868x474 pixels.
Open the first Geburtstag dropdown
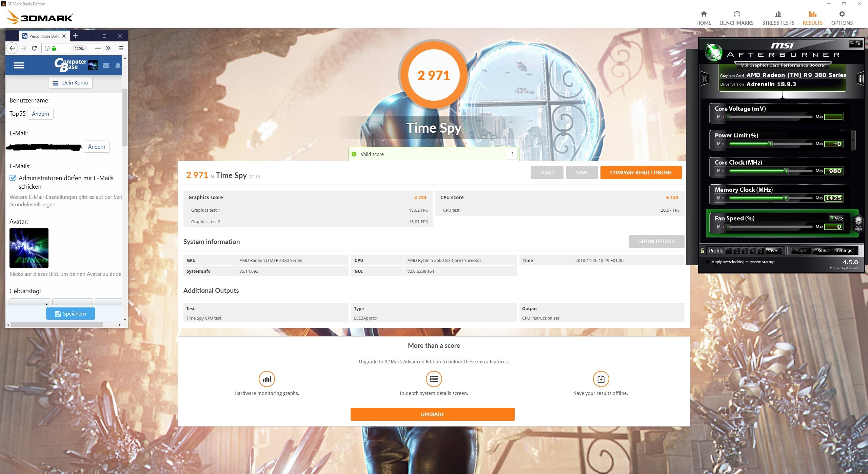(x=30, y=302)
